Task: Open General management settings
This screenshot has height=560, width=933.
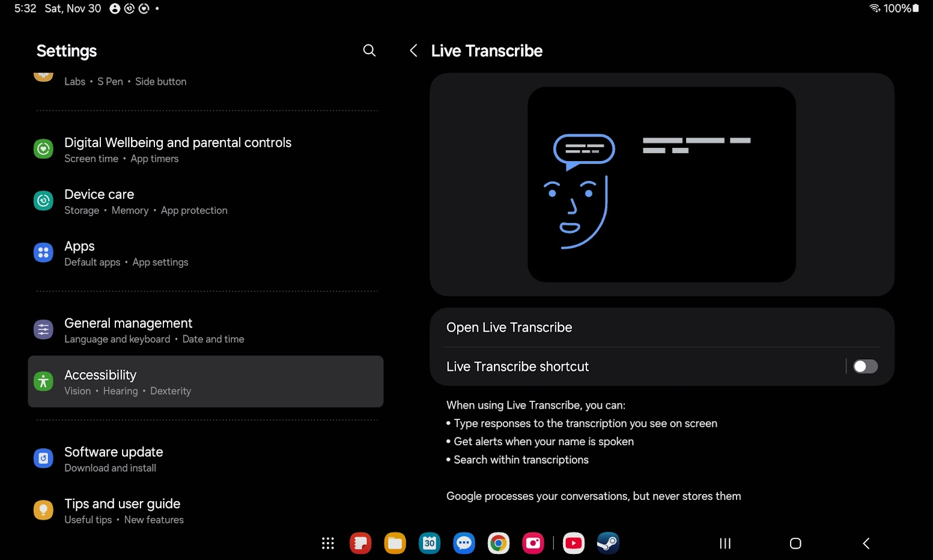Action: click(x=205, y=330)
